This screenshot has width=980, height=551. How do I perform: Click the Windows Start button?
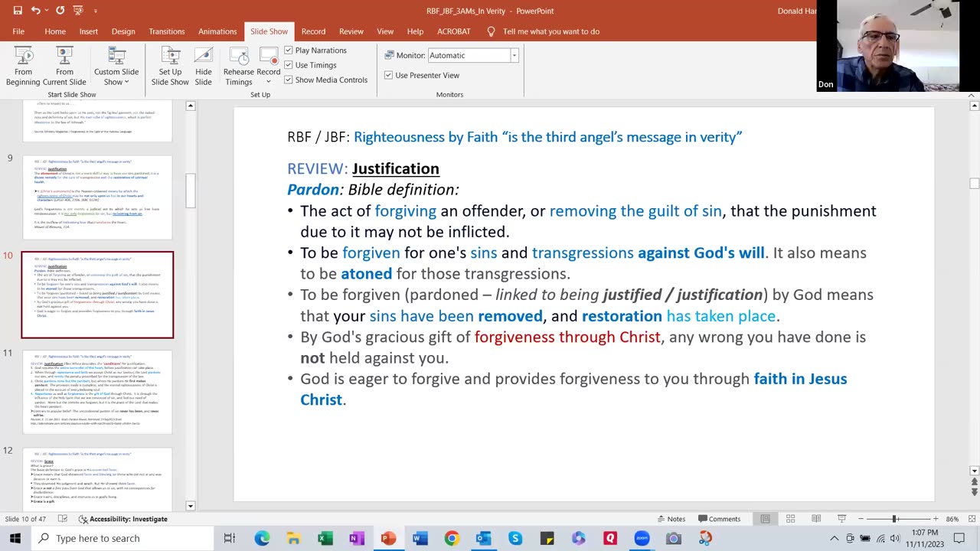click(15, 538)
